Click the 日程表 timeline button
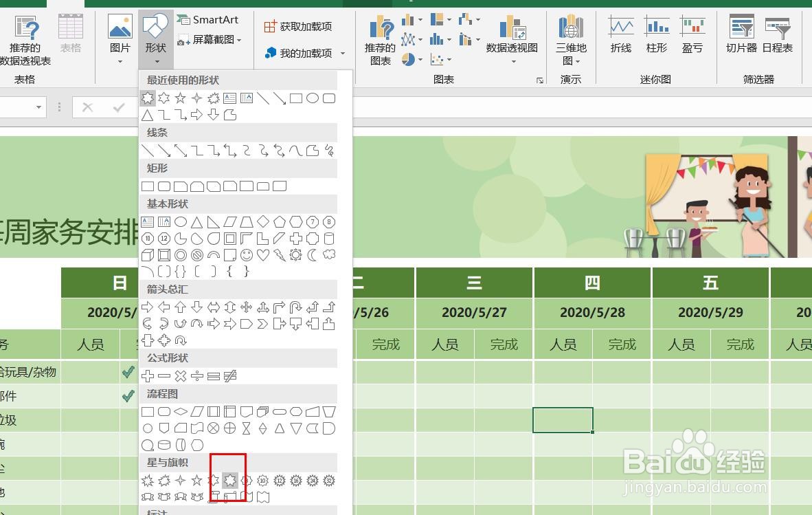 pyautogui.click(x=777, y=34)
